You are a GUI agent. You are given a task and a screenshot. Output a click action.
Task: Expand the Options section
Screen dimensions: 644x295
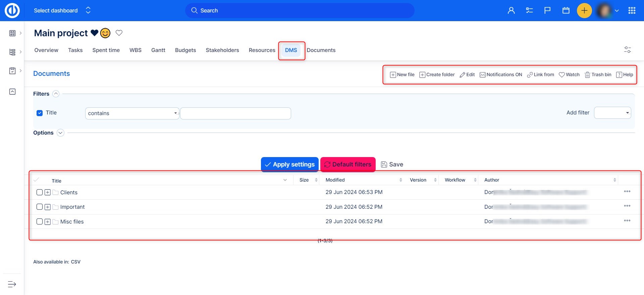coord(60,133)
